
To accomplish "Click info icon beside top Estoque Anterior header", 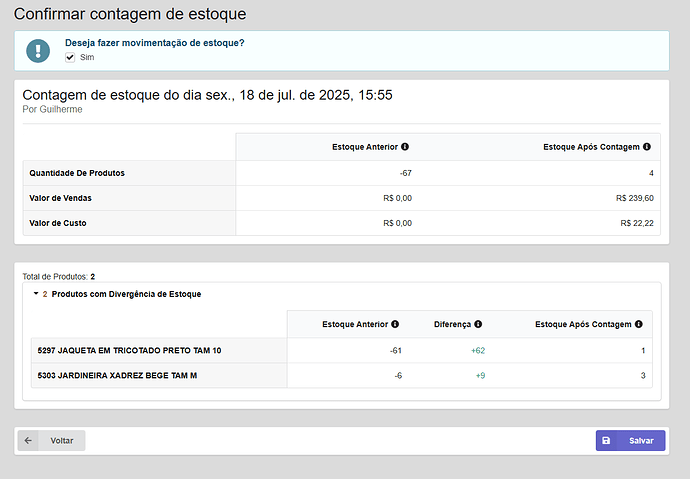I will 404,147.
